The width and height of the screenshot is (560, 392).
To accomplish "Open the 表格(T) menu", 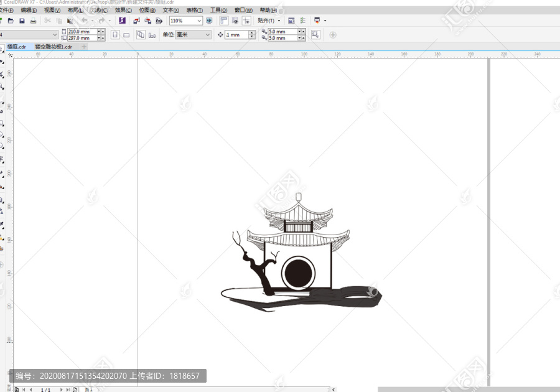I will point(194,11).
